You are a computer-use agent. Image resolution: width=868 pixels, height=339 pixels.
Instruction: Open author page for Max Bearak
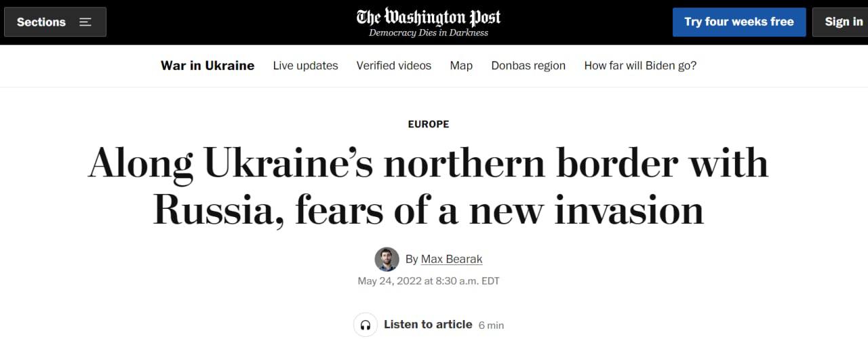point(452,259)
